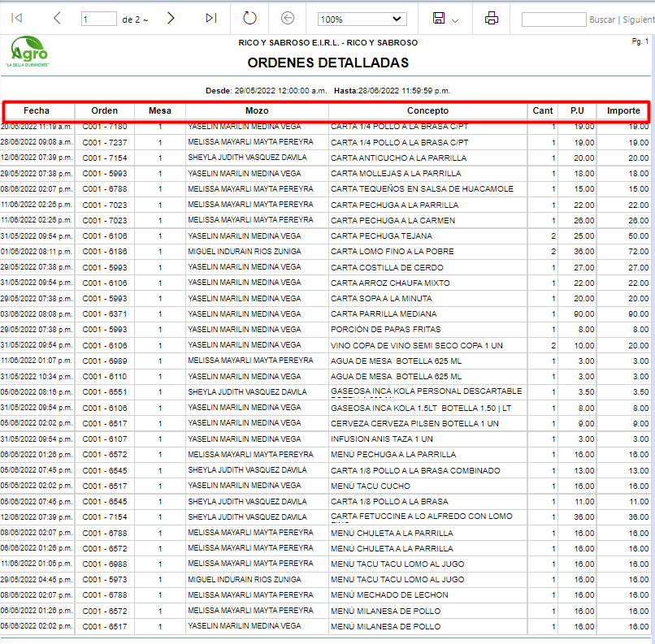Select GASEOSA INCA KOLA PERSONAL DESCARTABLE
The width and height of the screenshot is (655, 644).
tap(426, 391)
